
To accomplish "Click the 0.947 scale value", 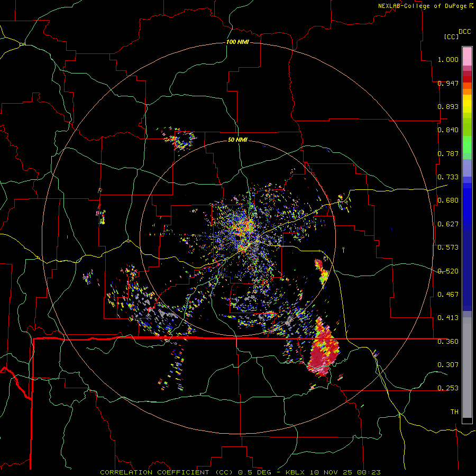I will coord(448,83).
